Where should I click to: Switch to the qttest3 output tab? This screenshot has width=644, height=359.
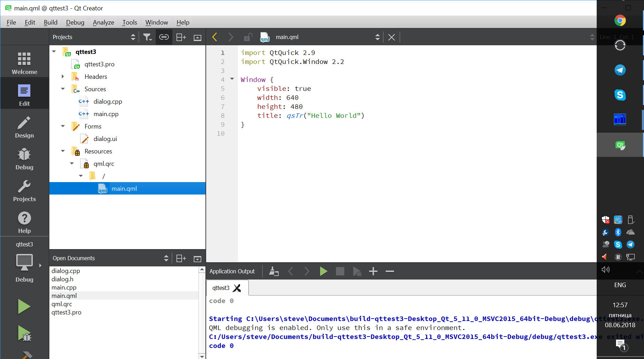click(221, 287)
